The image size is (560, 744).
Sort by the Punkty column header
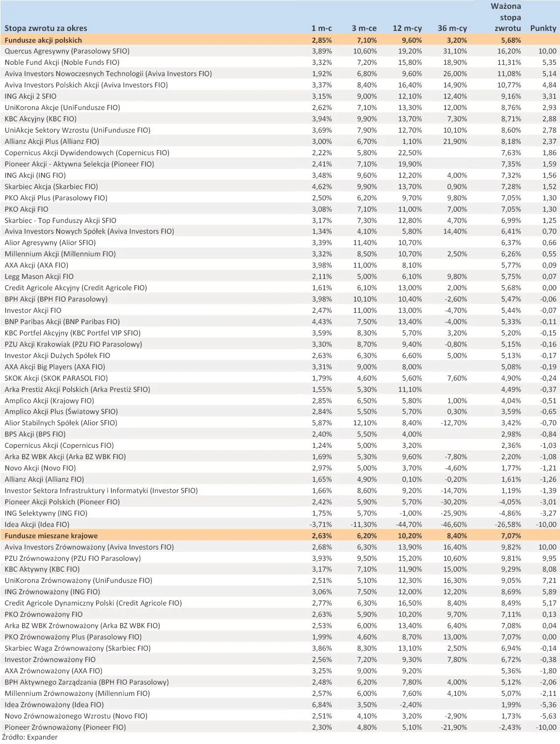tap(542, 28)
